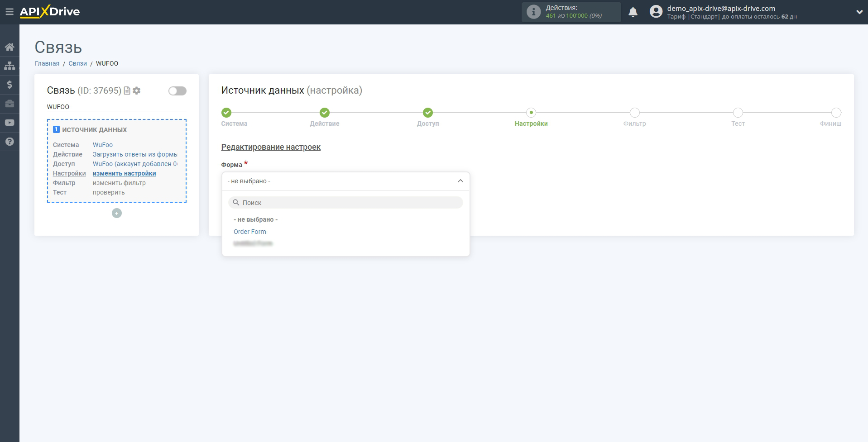
Task: Click the ApiX-Drive logo
Action: click(50, 12)
